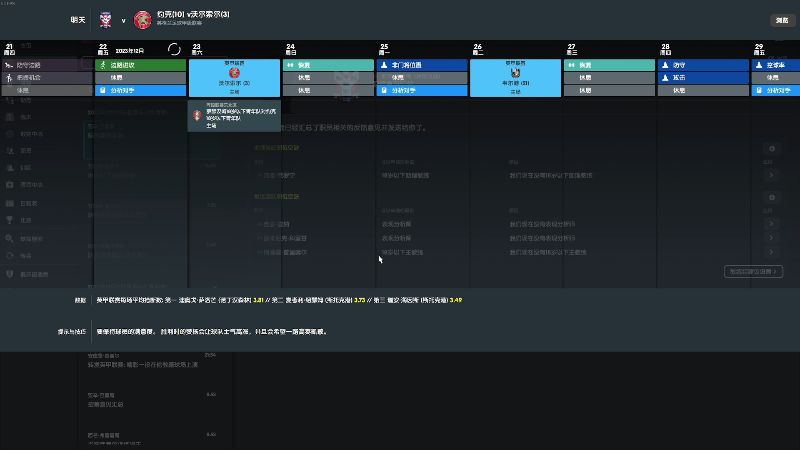
Task: Click the date header 23 周六
Action: [197, 49]
